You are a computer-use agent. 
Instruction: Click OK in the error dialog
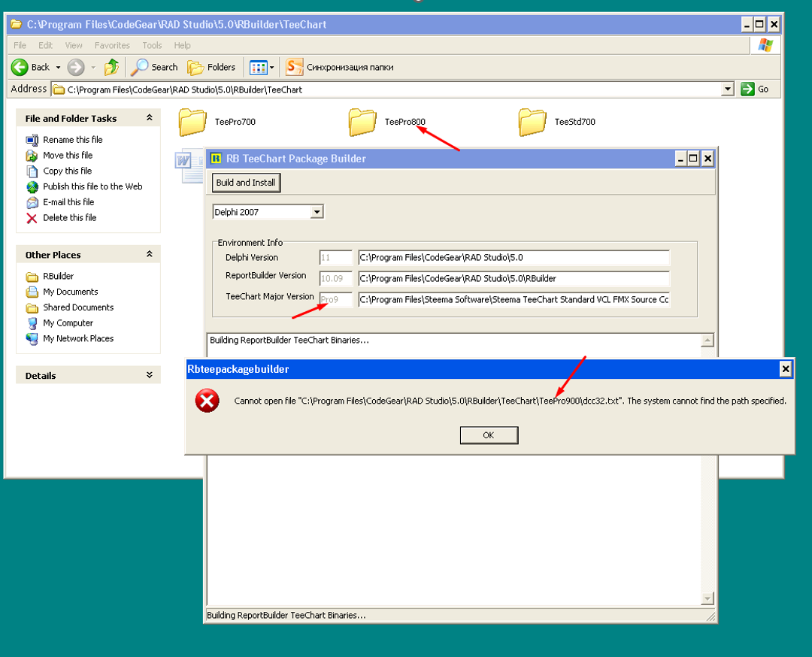(489, 435)
